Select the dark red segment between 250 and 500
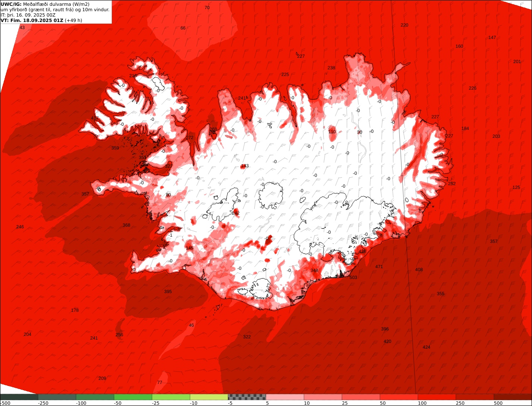The image size is (532, 406). click(x=475, y=397)
